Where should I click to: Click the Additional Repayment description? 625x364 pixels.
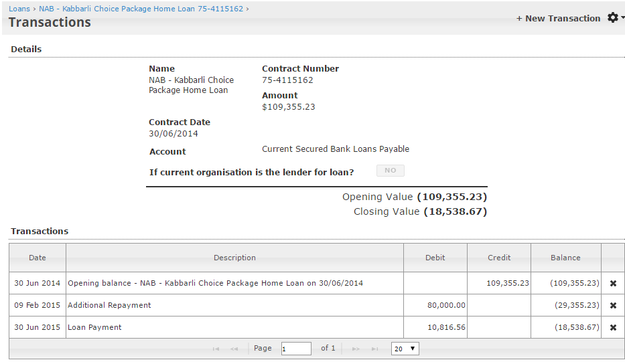click(x=109, y=305)
